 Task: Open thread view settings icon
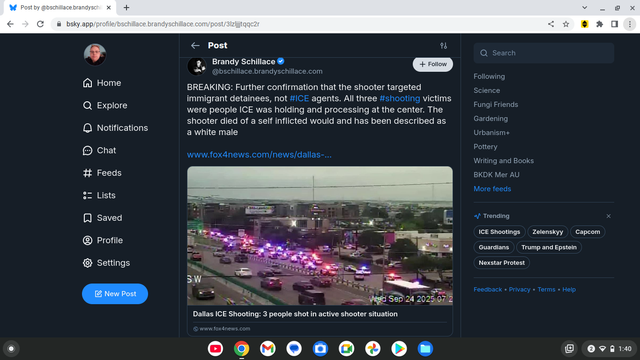[443, 46]
